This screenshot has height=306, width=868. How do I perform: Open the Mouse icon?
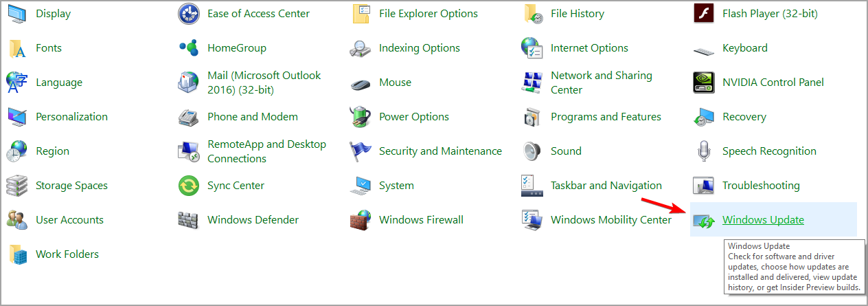361,84
